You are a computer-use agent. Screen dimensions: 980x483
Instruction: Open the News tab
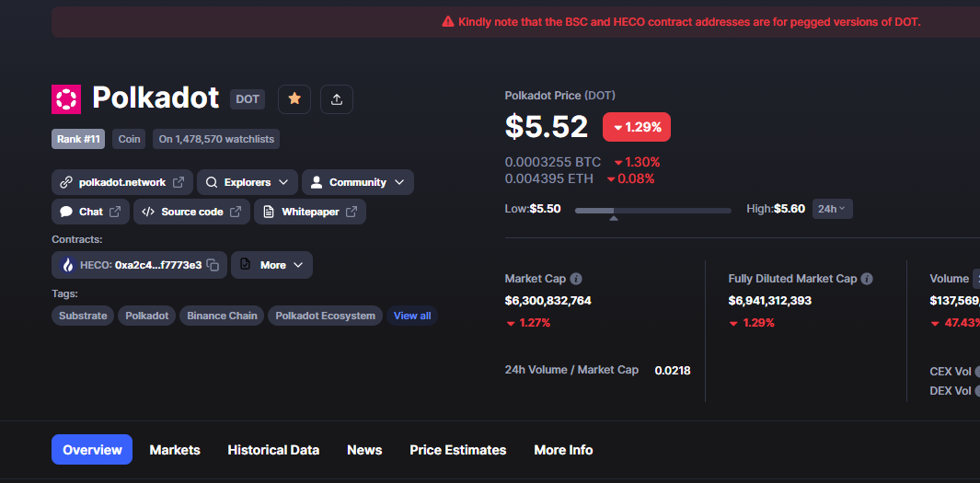[x=364, y=450]
